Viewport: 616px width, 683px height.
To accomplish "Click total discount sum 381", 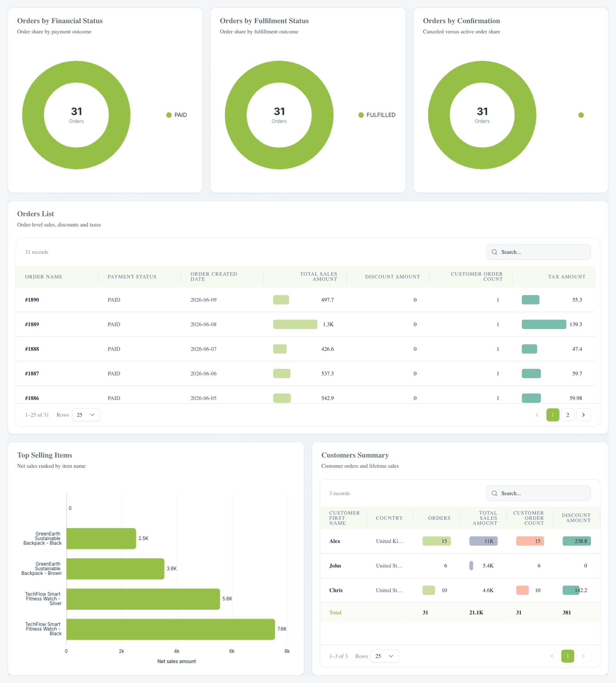I will [x=567, y=613].
